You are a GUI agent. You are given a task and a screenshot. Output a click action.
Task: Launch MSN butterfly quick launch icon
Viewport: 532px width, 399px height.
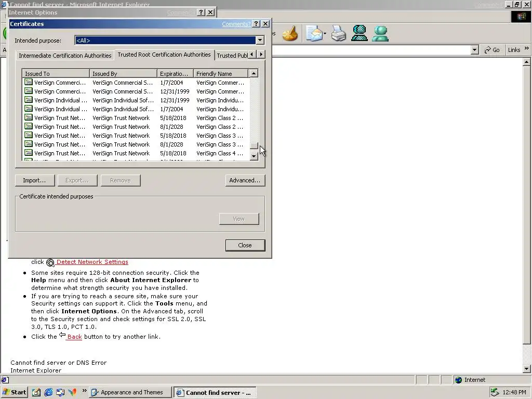point(72,392)
